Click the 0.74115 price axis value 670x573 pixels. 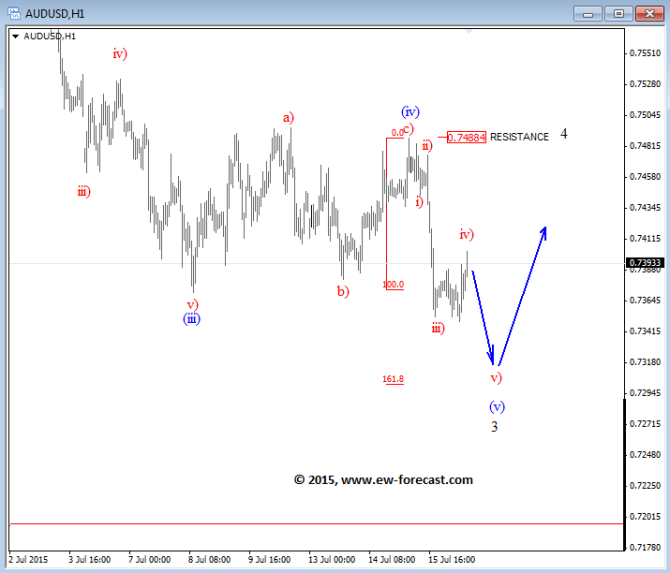[645, 238]
